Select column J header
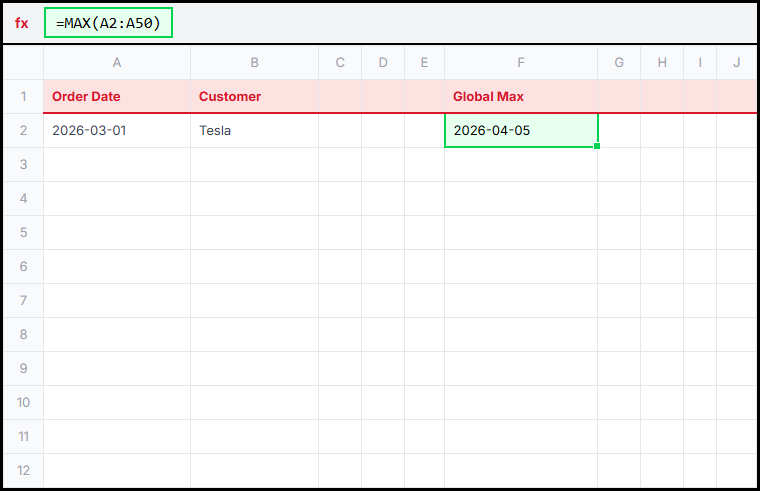The width and height of the screenshot is (760, 491). [737, 63]
